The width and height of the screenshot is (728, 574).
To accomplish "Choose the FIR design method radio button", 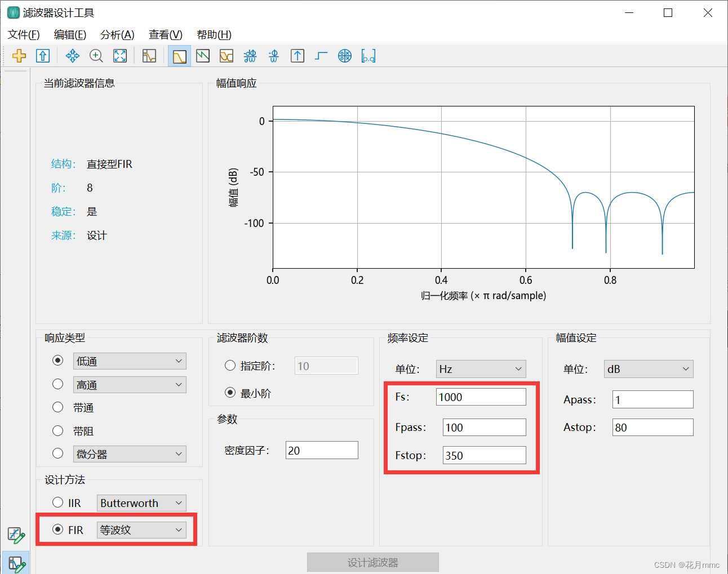I will (x=57, y=529).
